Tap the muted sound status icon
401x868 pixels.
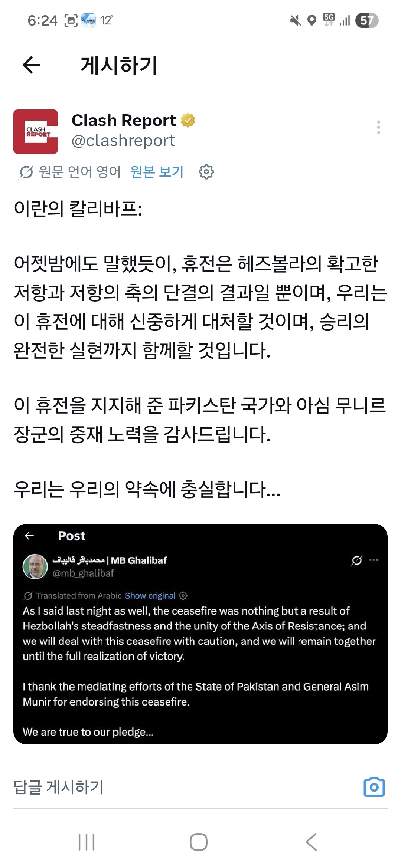(296, 20)
